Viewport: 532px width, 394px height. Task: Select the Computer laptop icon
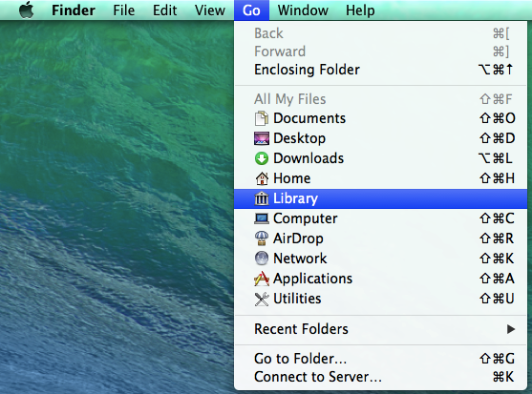(262, 218)
